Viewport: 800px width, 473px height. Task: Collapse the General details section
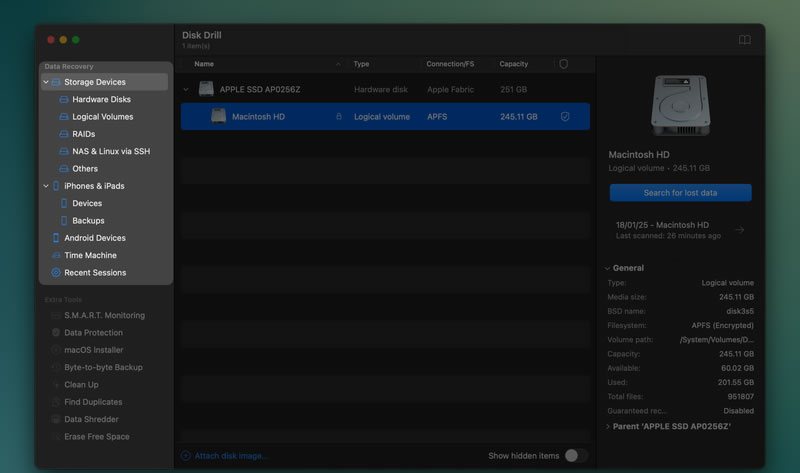[607, 268]
